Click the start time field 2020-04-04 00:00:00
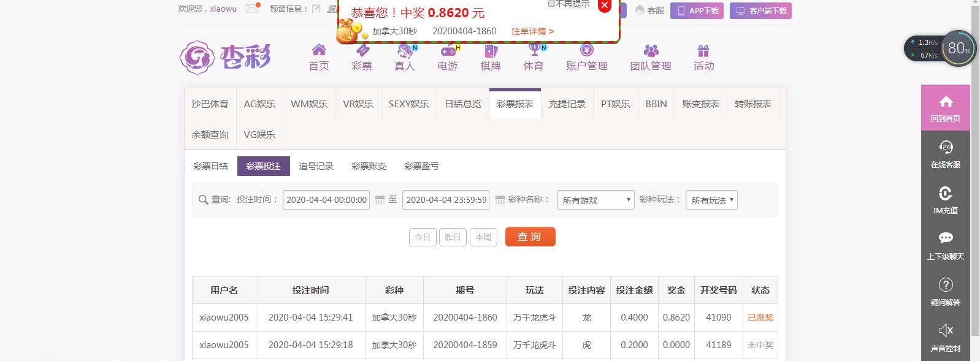The width and height of the screenshot is (980, 361). (x=326, y=200)
